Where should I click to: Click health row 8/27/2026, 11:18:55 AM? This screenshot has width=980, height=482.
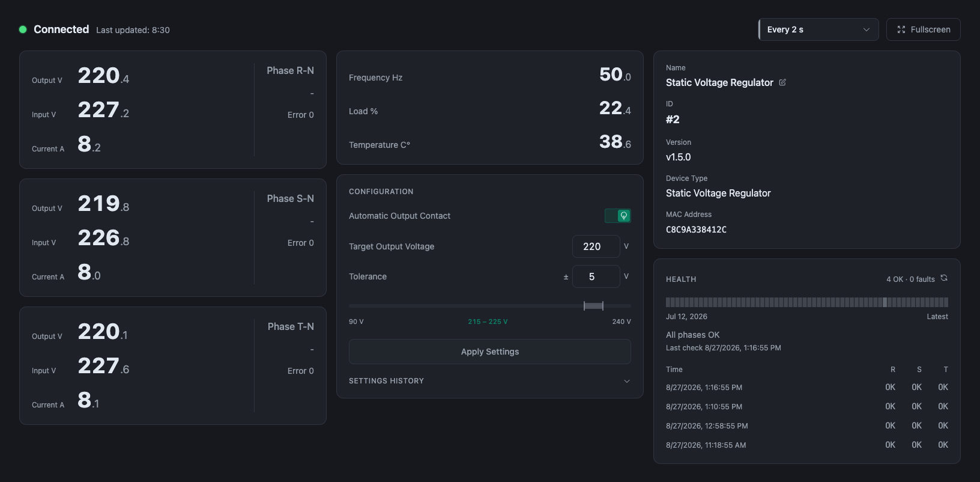[x=806, y=445]
